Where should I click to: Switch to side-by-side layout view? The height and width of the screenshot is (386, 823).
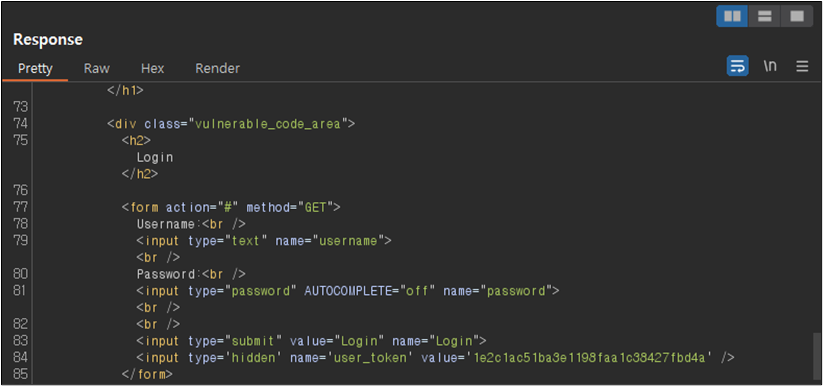732,16
